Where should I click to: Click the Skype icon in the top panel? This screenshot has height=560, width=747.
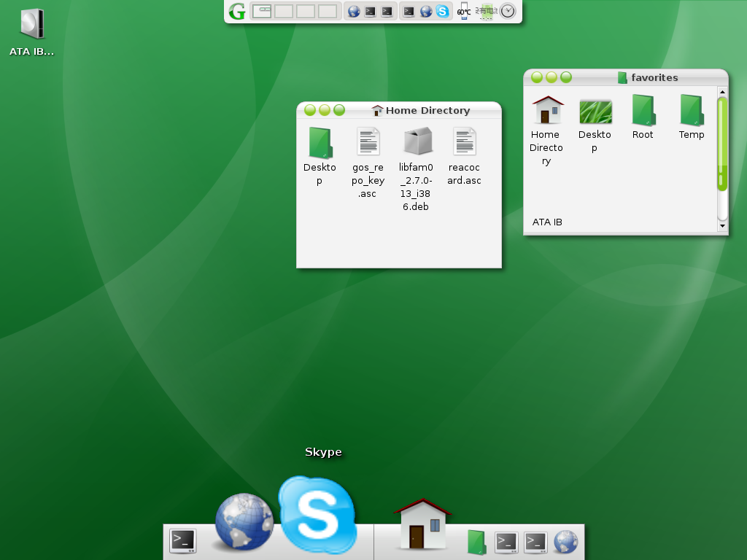coord(443,11)
